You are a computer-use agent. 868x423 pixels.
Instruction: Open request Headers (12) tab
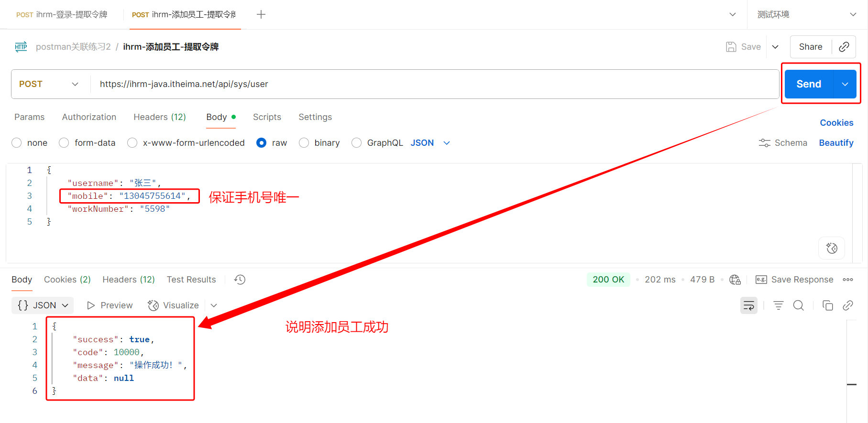tap(160, 117)
